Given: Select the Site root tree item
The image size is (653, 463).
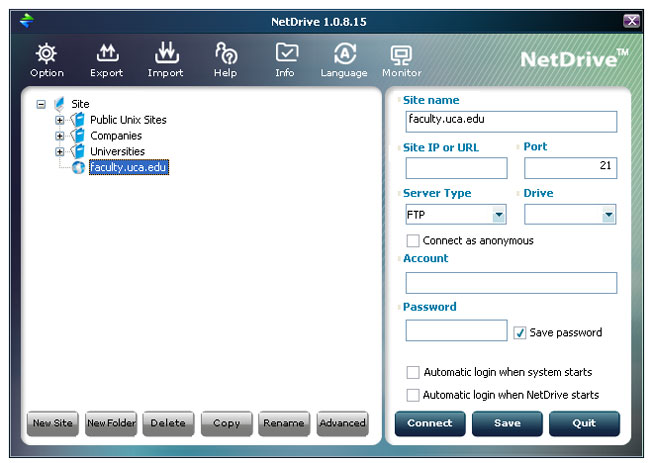Looking at the screenshot, I should (x=80, y=104).
